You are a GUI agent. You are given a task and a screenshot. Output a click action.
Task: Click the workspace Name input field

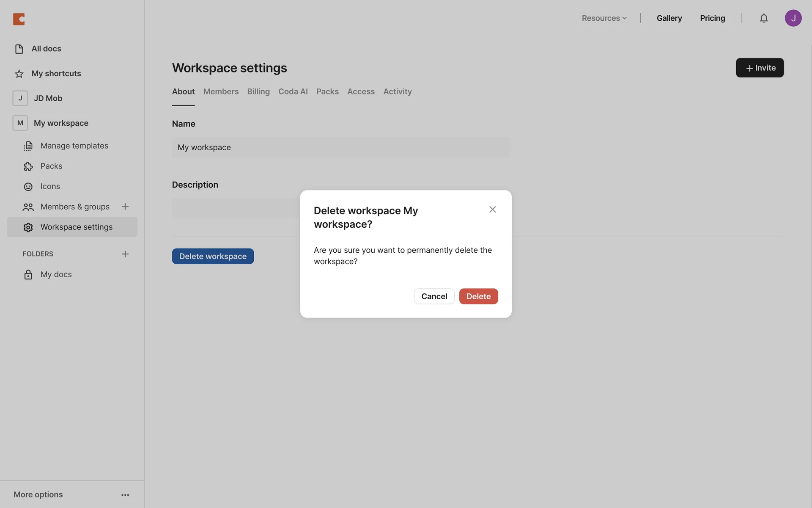click(341, 147)
